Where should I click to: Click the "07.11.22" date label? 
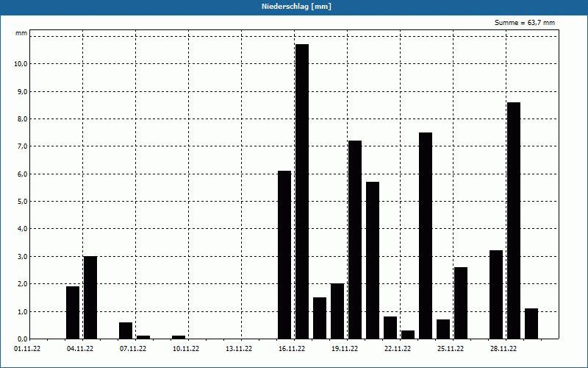(133, 349)
